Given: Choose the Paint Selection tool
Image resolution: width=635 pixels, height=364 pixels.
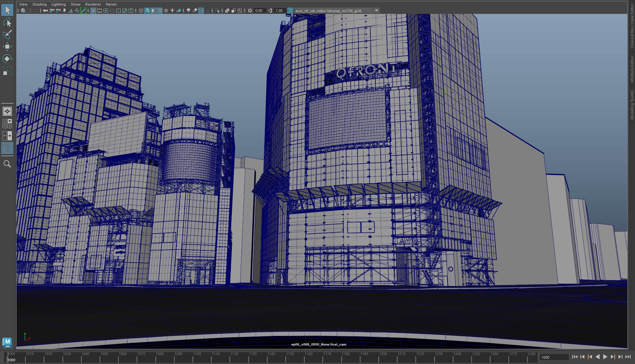Looking at the screenshot, I should [x=7, y=34].
